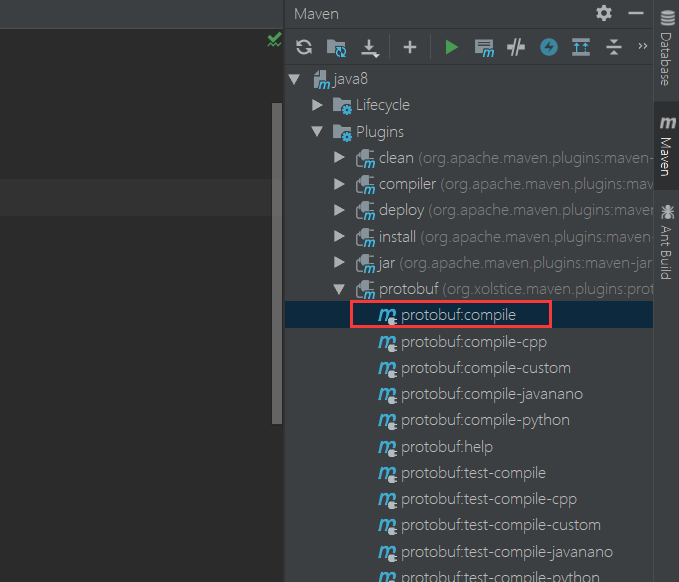
Task: Select the java8 project row
Action: tap(469, 79)
